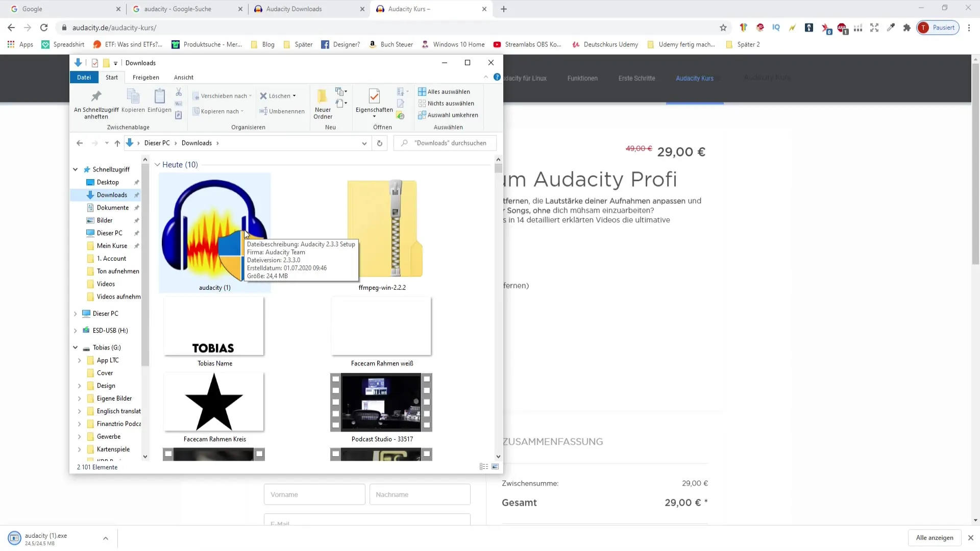Expand Dieser PC tree node
The image size is (980, 551).
click(76, 314)
